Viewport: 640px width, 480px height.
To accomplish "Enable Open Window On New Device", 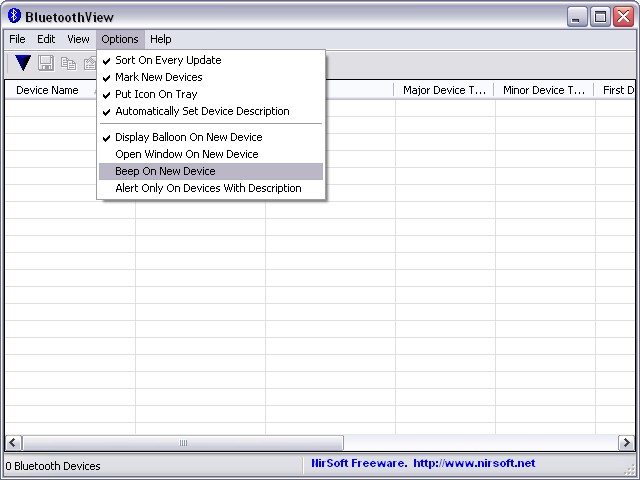I will point(211,154).
